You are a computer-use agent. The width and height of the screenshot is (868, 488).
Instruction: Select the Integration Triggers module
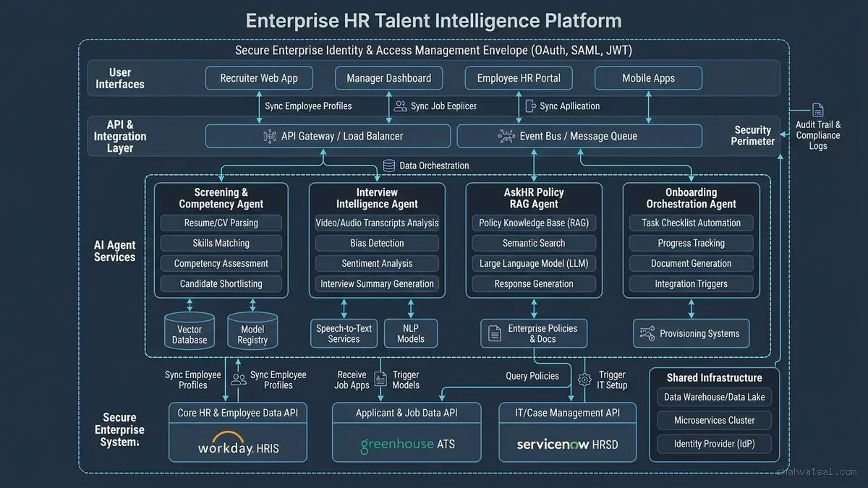click(691, 283)
